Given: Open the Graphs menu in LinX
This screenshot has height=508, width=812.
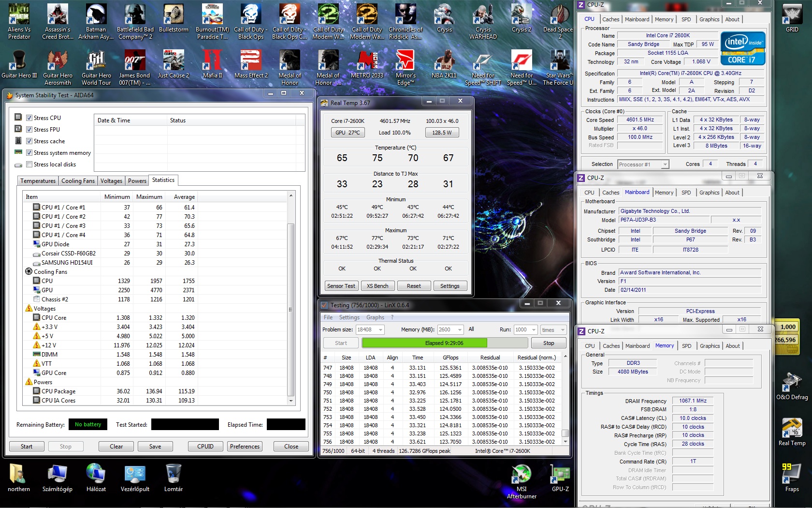Looking at the screenshot, I should click(x=375, y=317).
